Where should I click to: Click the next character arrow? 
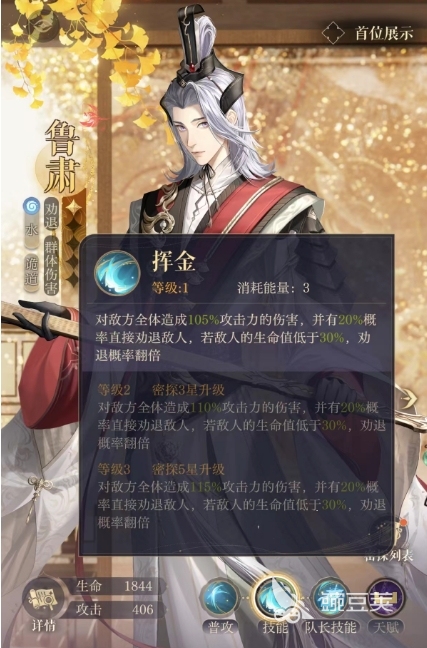(409, 399)
